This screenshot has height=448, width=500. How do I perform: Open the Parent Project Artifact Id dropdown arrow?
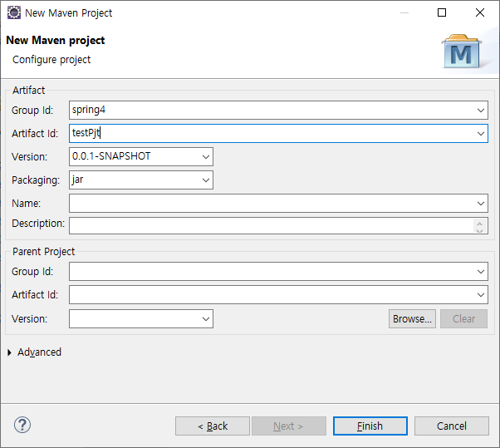pyautogui.click(x=481, y=295)
